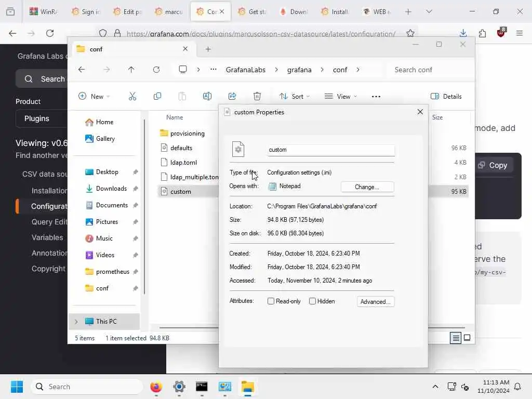Click the Share icon in Explorer toolbar
The width and height of the screenshot is (532, 399).
(232, 96)
